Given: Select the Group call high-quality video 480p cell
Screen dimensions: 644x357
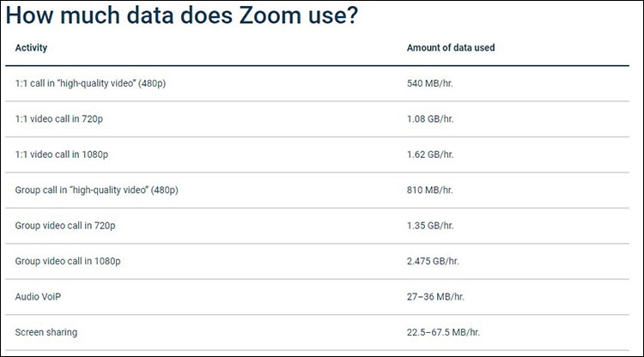Looking at the screenshot, I should (96, 190).
